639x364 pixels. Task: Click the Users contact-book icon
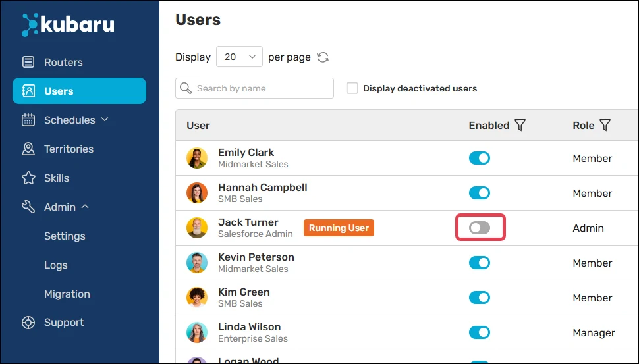pyautogui.click(x=28, y=91)
